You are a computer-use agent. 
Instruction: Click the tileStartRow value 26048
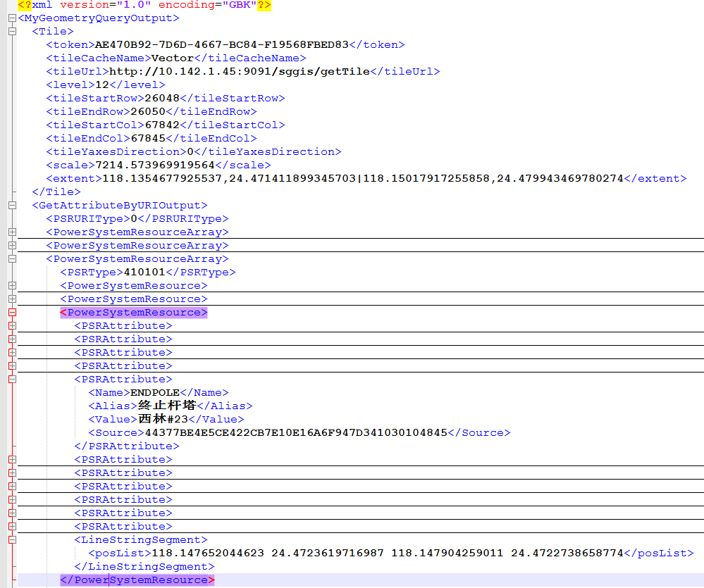pyautogui.click(x=161, y=98)
